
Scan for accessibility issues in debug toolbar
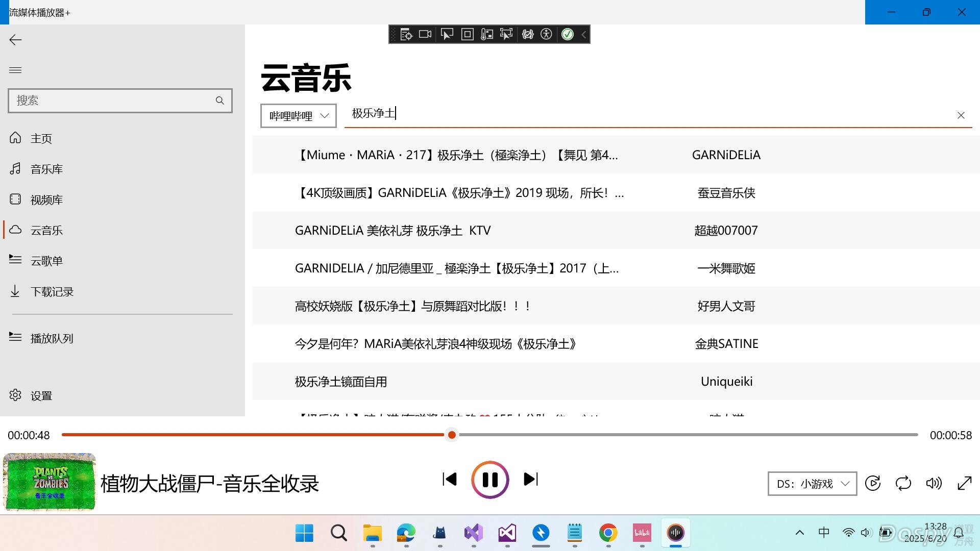click(x=547, y=34)
